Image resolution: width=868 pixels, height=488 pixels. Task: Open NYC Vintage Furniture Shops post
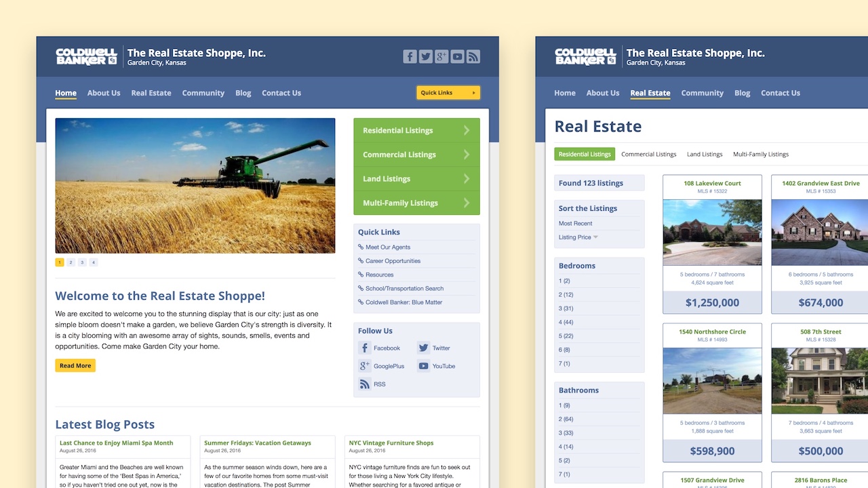pos(391,443)
